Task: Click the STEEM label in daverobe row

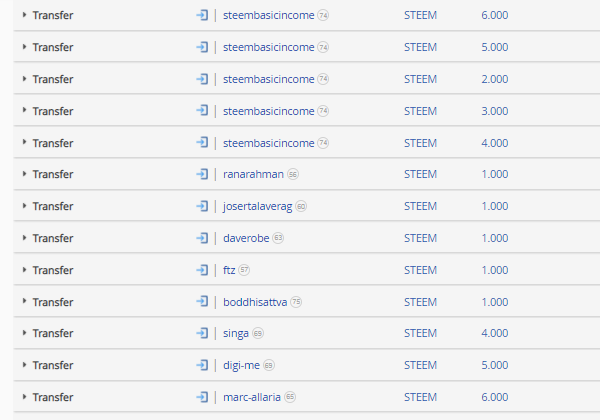Action: click(420, 238)
